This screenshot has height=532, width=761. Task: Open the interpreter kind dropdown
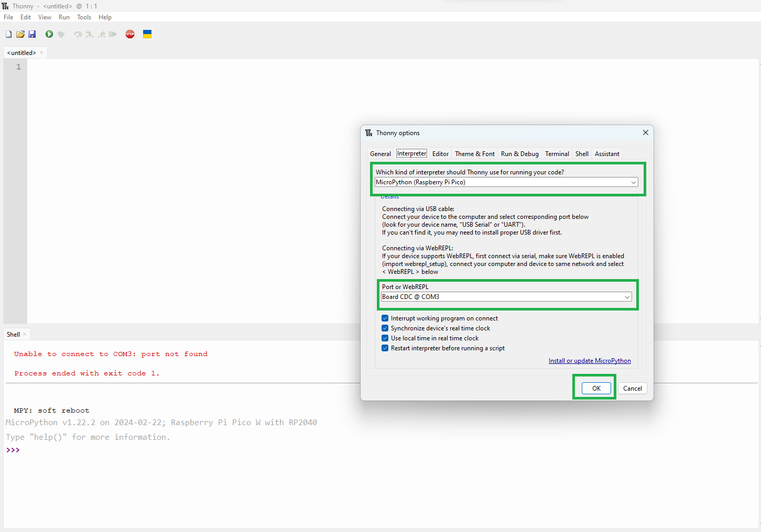pos(634,182)
